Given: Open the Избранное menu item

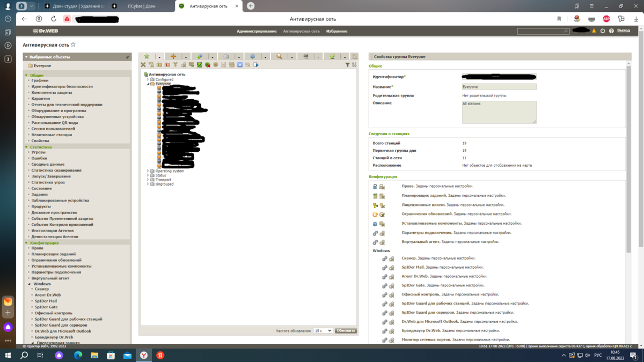Looking at the screenshot, I should click(336, 31).
